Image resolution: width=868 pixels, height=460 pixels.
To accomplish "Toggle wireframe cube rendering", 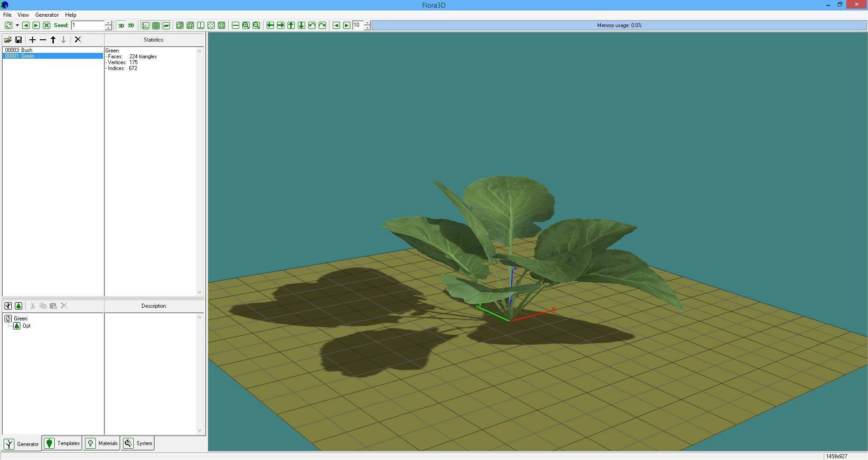I will (190, 25).
